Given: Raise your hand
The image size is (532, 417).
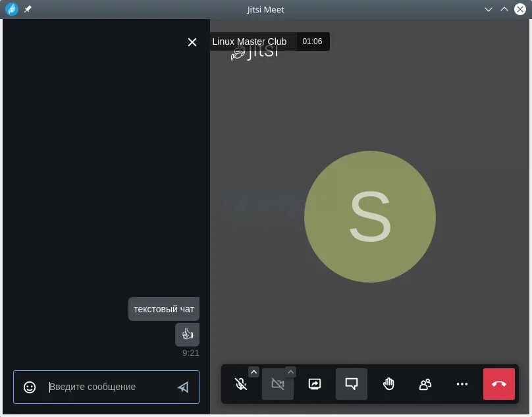Looking at the screenshot, I should [388, 384].
